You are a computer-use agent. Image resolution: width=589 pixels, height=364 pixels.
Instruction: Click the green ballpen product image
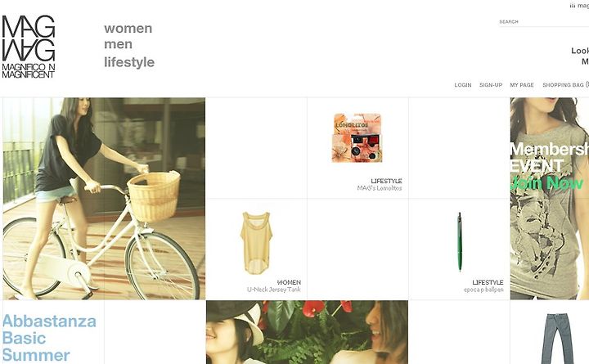pos(460,241)
